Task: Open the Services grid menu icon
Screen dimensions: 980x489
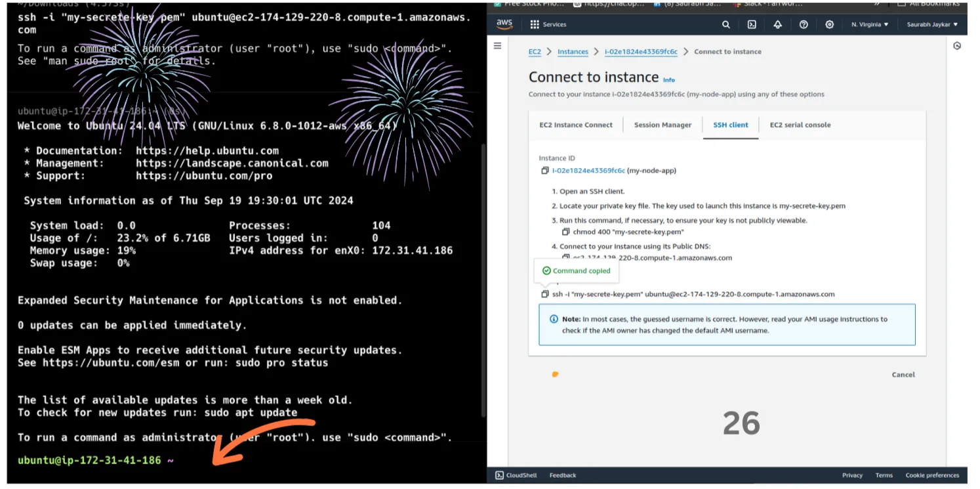Action: tap(535, 24)
